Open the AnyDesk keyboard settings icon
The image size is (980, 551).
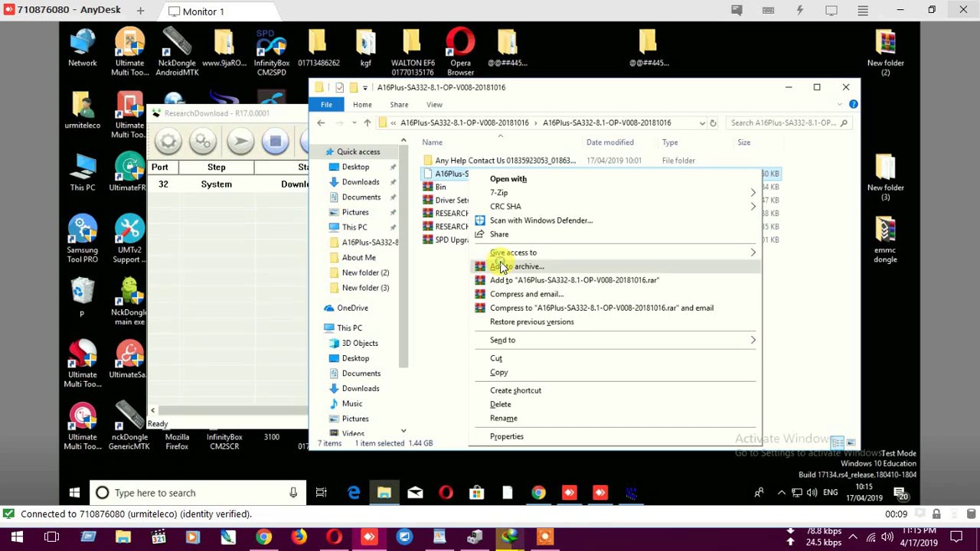tap(768, 11)
